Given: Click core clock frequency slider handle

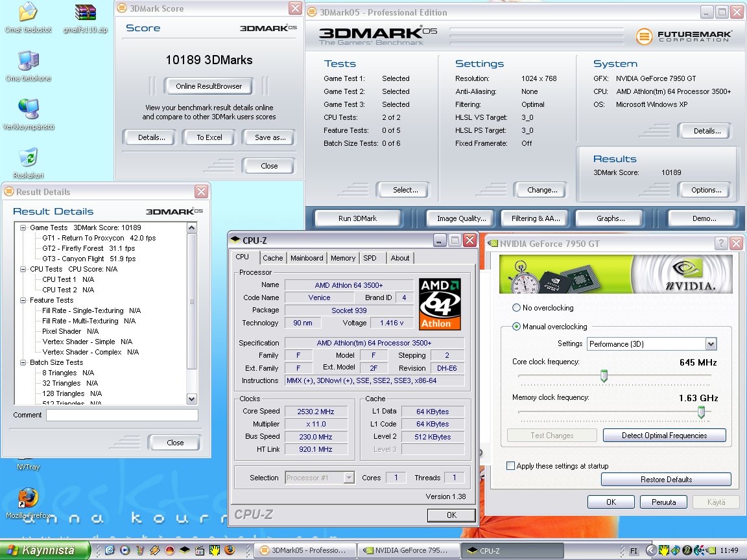Looking at the screenshot, I should click(604, 376).
